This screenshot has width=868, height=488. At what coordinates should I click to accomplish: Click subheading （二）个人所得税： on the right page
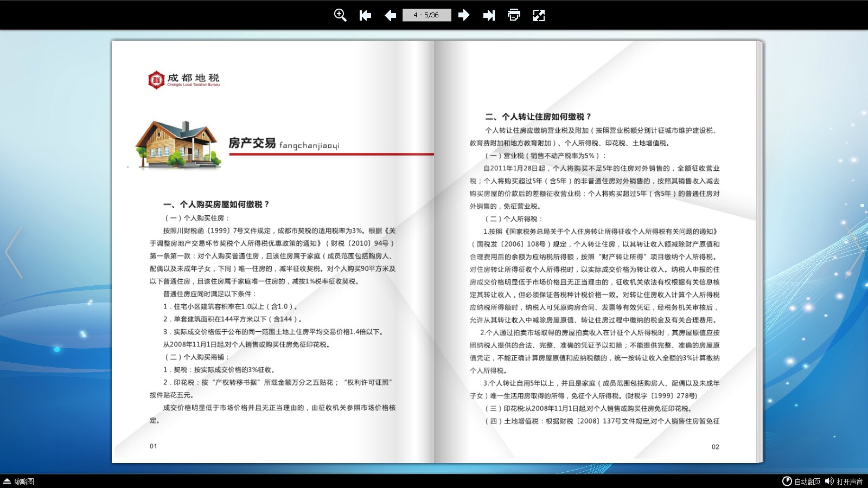tap(513, 219)
